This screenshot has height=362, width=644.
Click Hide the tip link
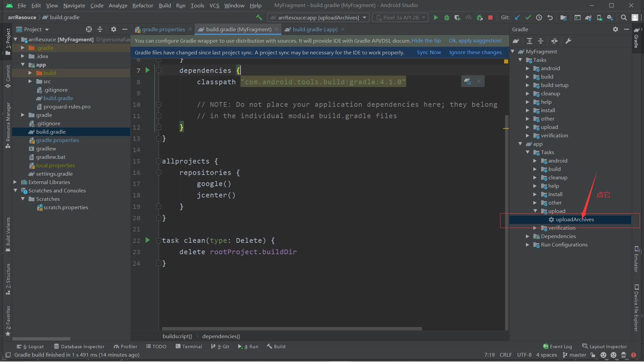426,41
